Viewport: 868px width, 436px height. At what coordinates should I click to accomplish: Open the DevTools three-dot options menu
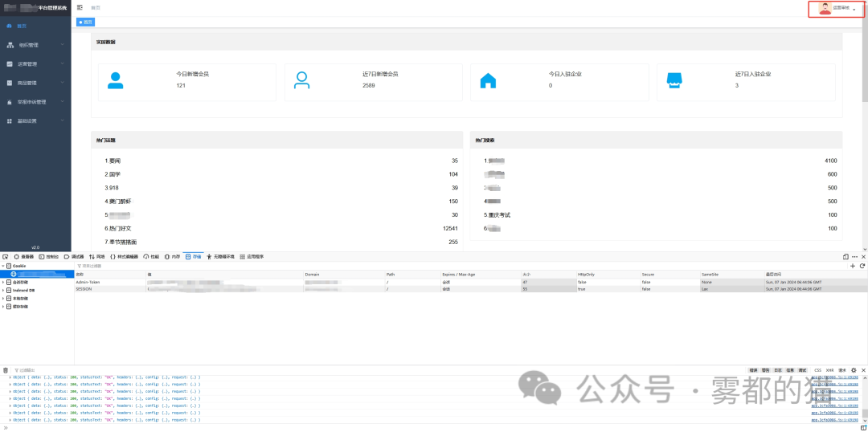click(x=854, y=257)
